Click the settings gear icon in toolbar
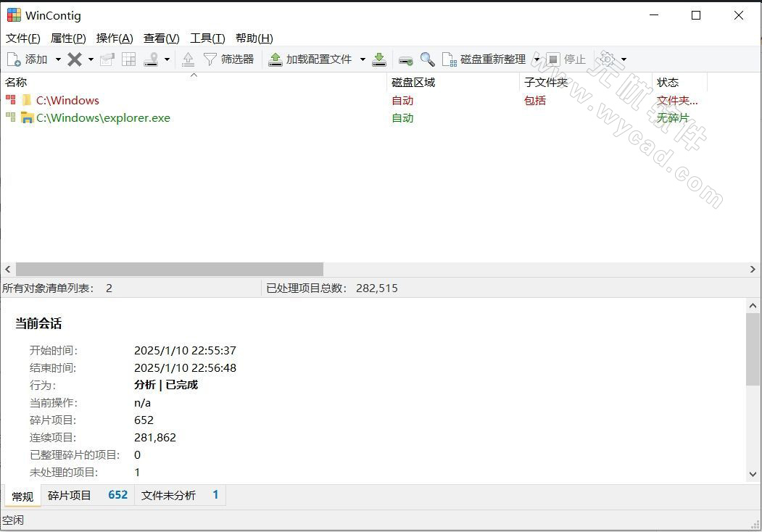Screen dimensions: 762x532 coord(607,59)
